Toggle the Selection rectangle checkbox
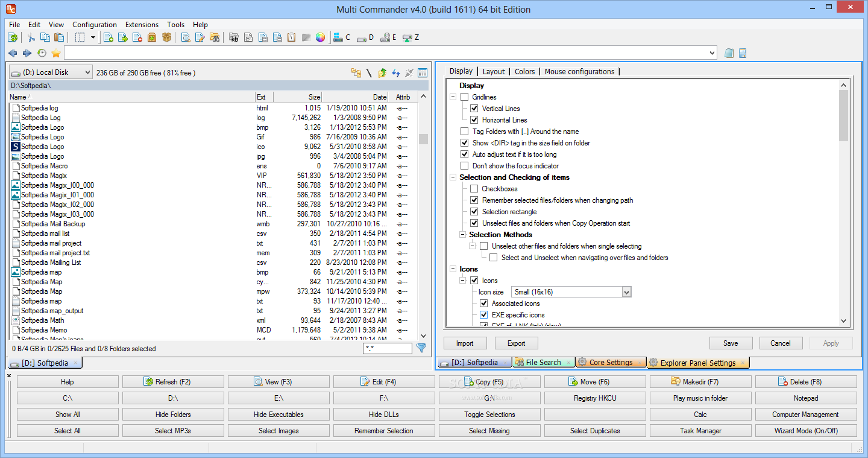868x458 pixels. click(474, 212)
